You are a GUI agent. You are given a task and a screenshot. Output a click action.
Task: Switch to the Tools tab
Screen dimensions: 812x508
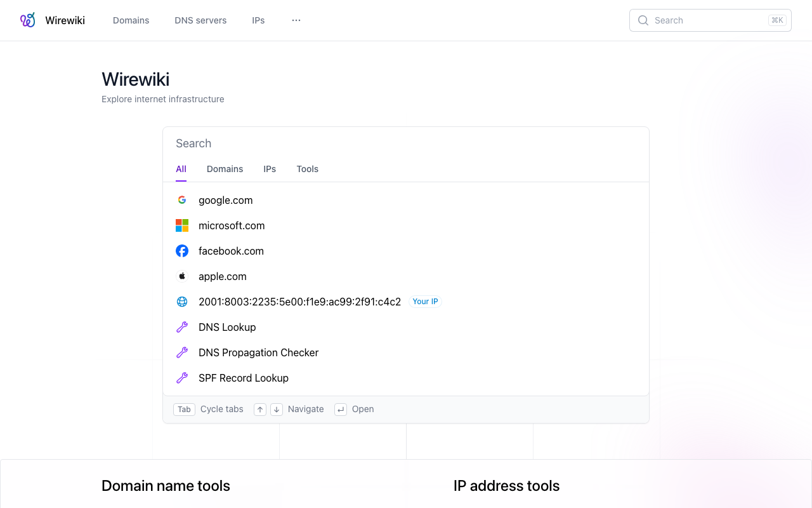308,169
